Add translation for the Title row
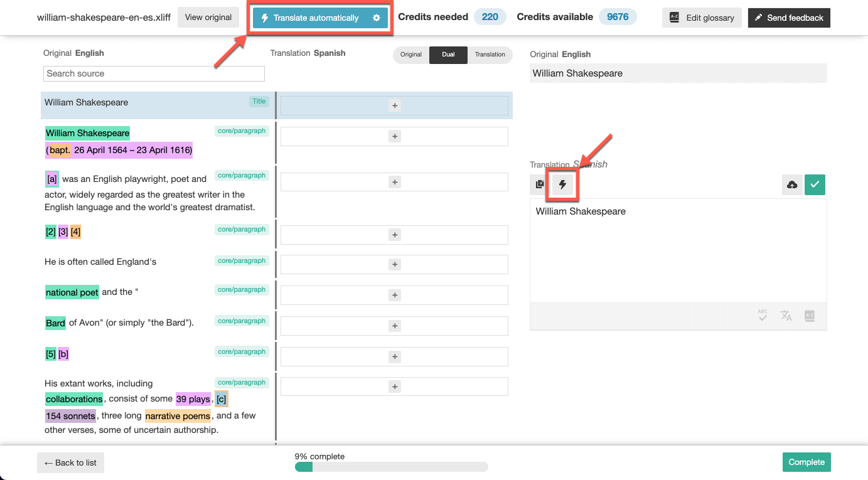The width and height of the screenshot is (868, 480). tap(394, 105)
